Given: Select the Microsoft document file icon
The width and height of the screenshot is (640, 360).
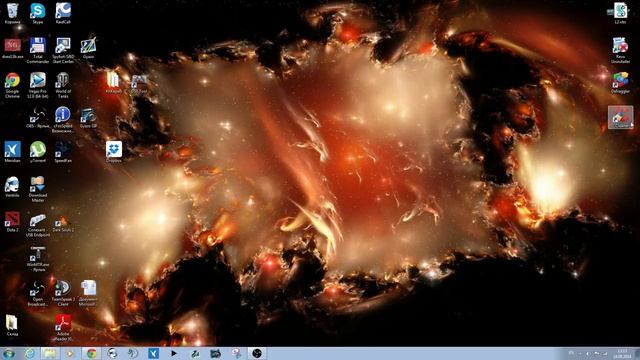Looking at the screenshot, I should [88, 293].
